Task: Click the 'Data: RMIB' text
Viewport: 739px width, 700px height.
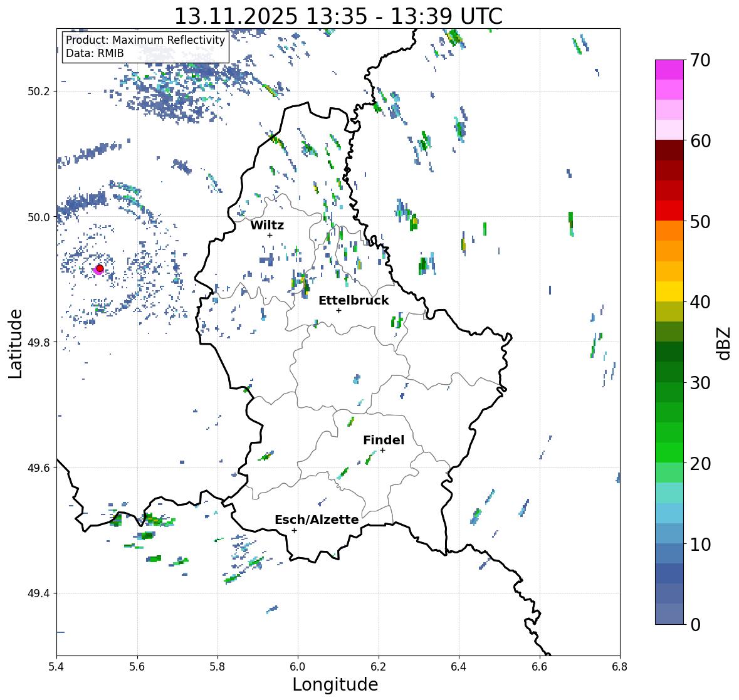Action: point(95,53)
